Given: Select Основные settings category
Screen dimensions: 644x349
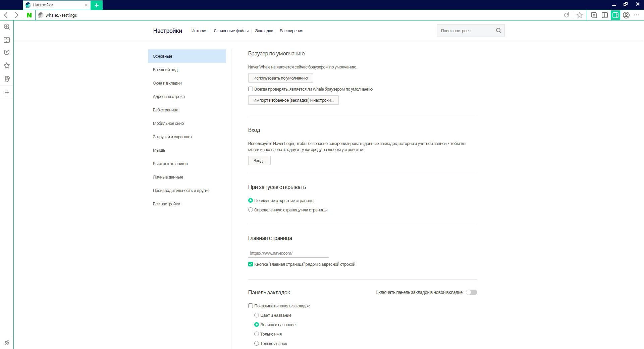Looking at the screenshot, I should (x=187, y=56).
